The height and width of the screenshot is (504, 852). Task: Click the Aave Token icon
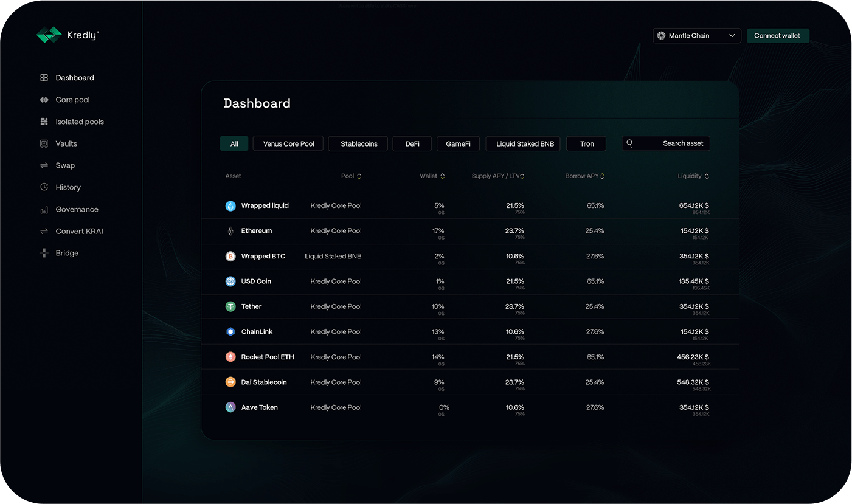(x=230, y=408)
